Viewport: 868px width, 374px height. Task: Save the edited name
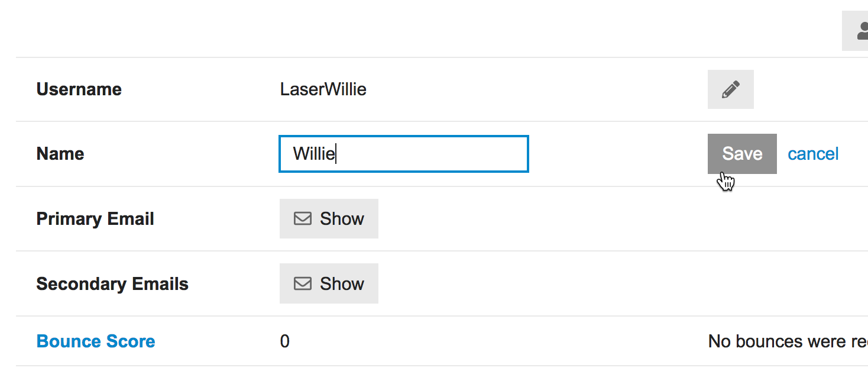[742, 154]
